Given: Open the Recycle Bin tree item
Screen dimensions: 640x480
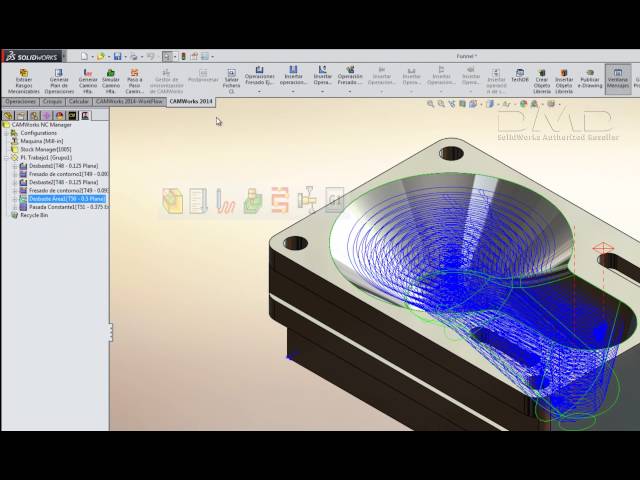Looking at the screenshot, I should (34, 215).
